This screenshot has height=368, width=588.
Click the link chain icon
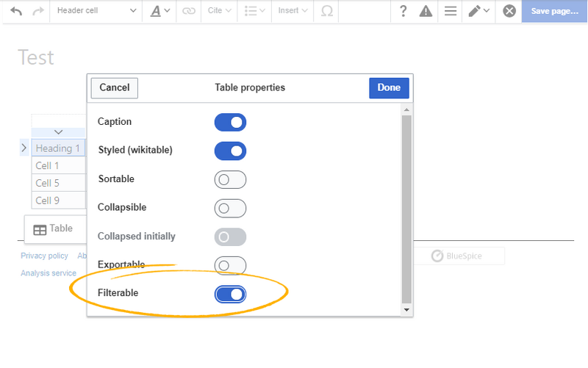tap(189, 11)
